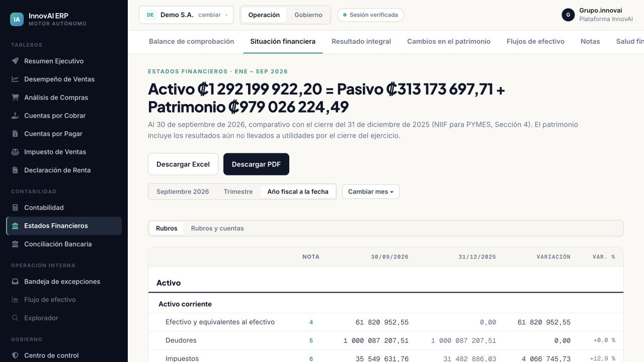Select the Rubros view option

pos(167,228)
